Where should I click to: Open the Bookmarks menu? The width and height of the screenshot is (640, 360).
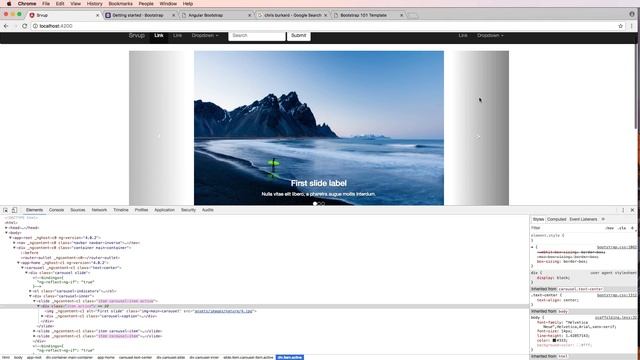pyautogui.click(x=120, y=4)
